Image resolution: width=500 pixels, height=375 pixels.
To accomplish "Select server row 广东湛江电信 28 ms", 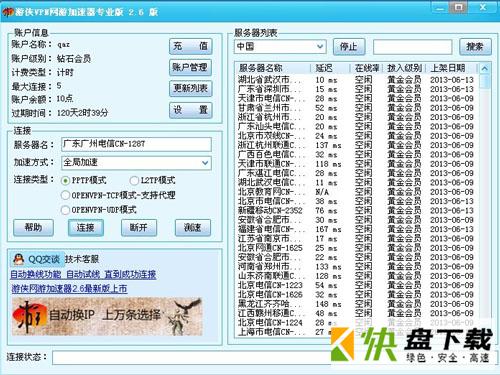I will tap(356, 173).
